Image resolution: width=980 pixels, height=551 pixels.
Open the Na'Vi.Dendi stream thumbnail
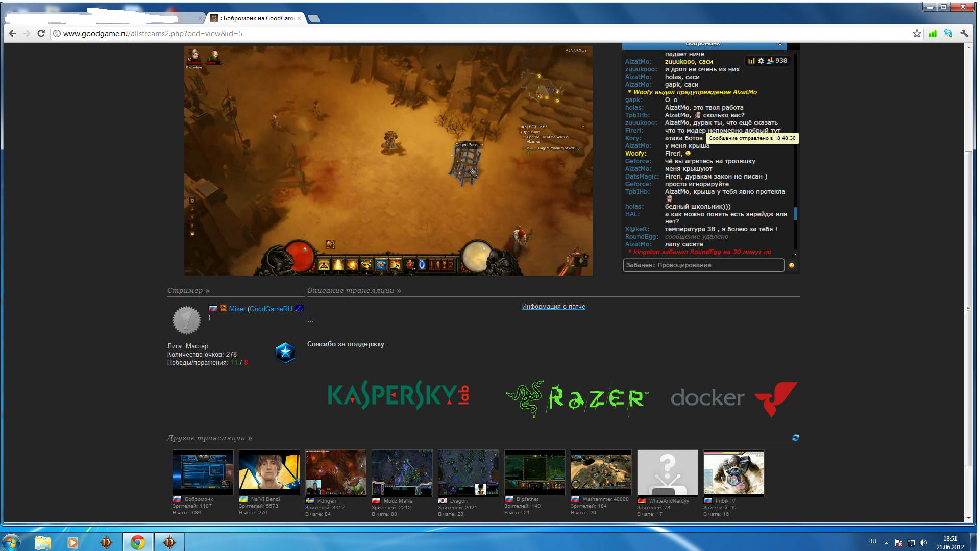click(x=269, y=472)
